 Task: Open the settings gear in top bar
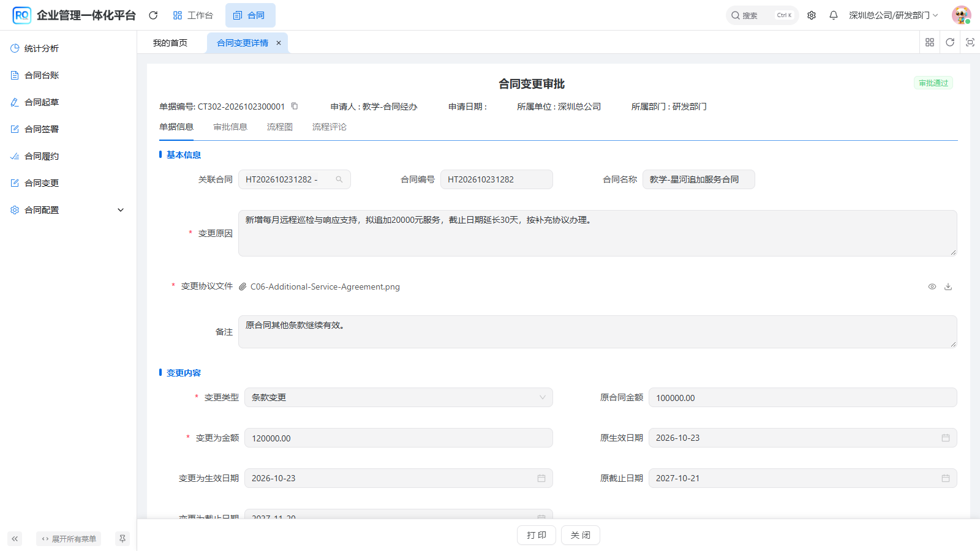pyautogui.click(x=812, y=15)
